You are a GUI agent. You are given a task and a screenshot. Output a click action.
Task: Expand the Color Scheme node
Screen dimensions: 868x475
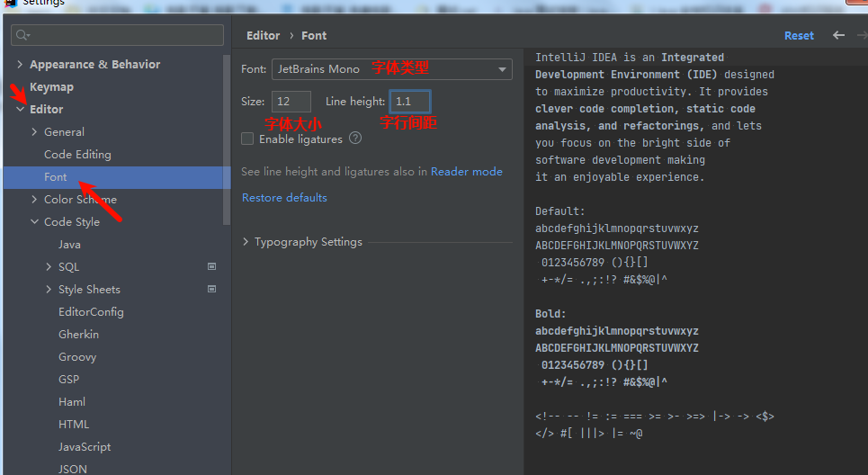coord(34,200)
